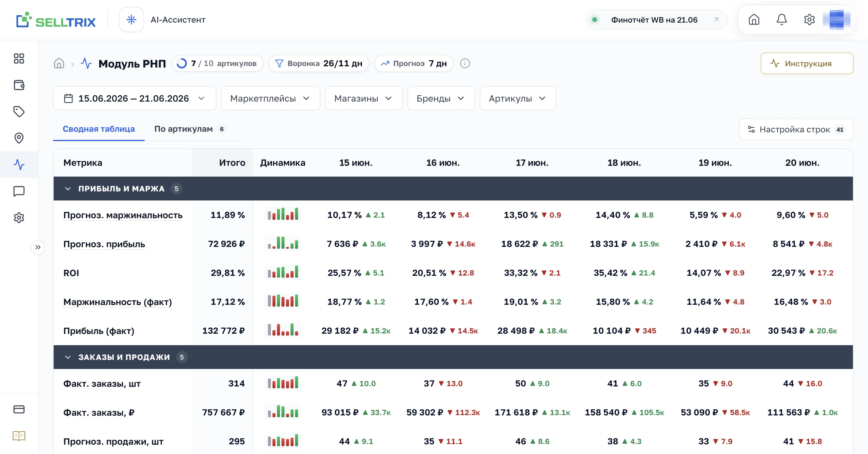Image resolution: width=868 pixels, height=454 pixels.
Task: Click the Инструкция button
Action: coord(807,63)
